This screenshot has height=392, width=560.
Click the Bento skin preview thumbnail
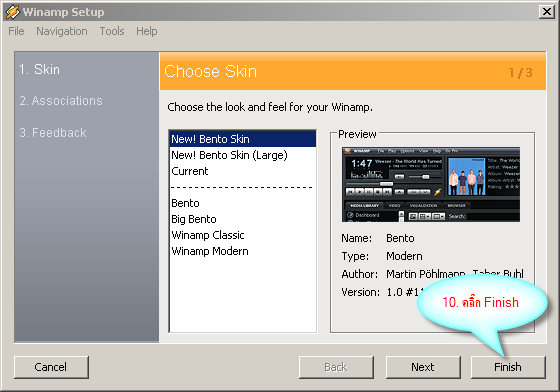click(431, 184)
